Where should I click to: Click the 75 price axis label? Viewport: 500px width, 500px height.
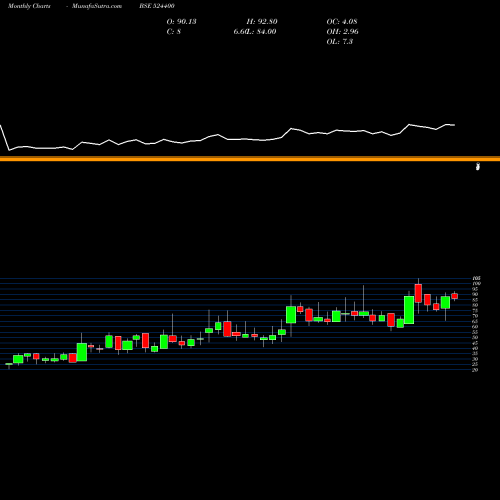pyautogui.click(x=476, y=310)
